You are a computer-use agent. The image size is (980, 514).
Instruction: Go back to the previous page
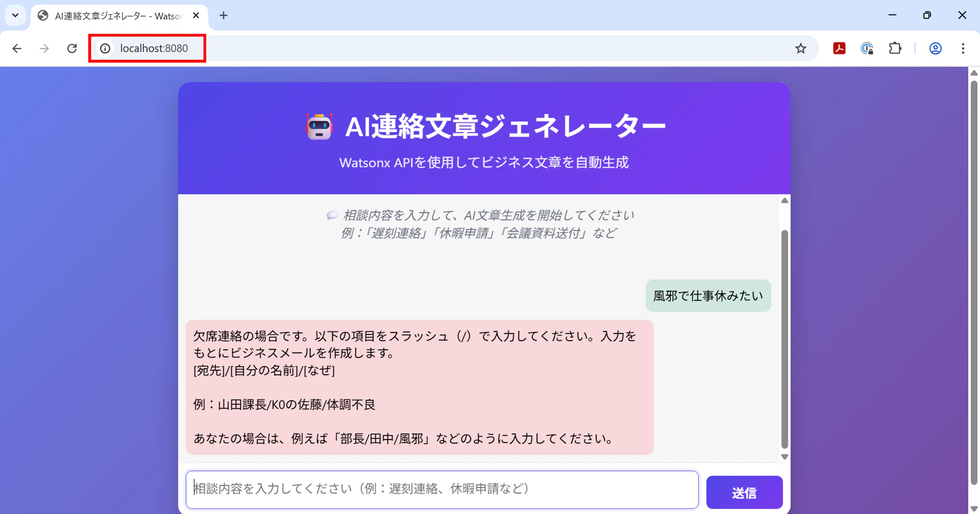[x=17, y=48]
